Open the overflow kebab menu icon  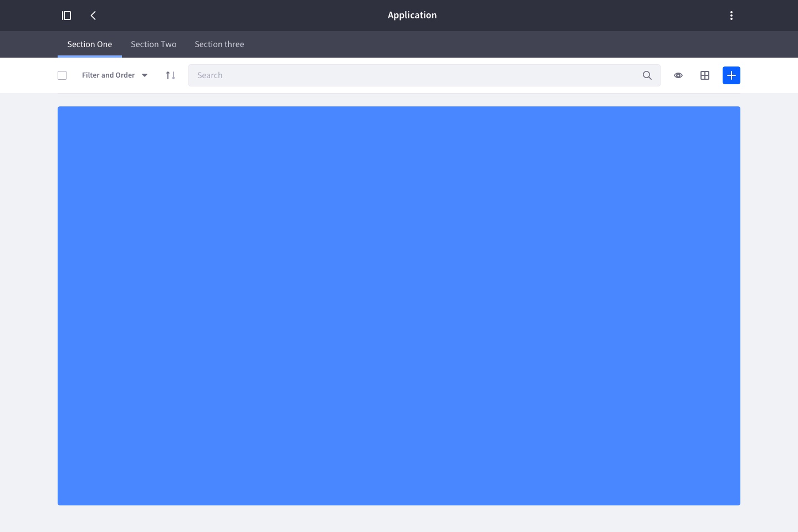(731, 15)
